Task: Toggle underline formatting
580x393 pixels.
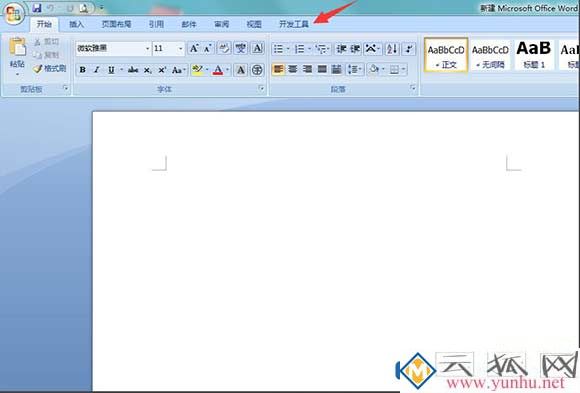Action: click(x=111, y=70)
